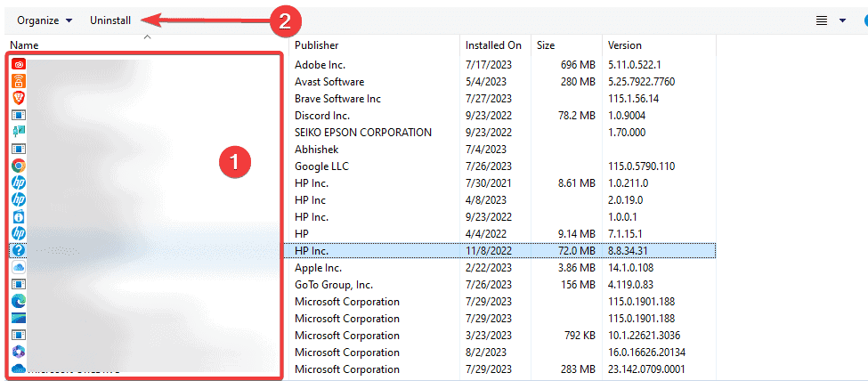Select the Abhishek publisher row
This screenshot has width=868, height=381.
[316, 149]
